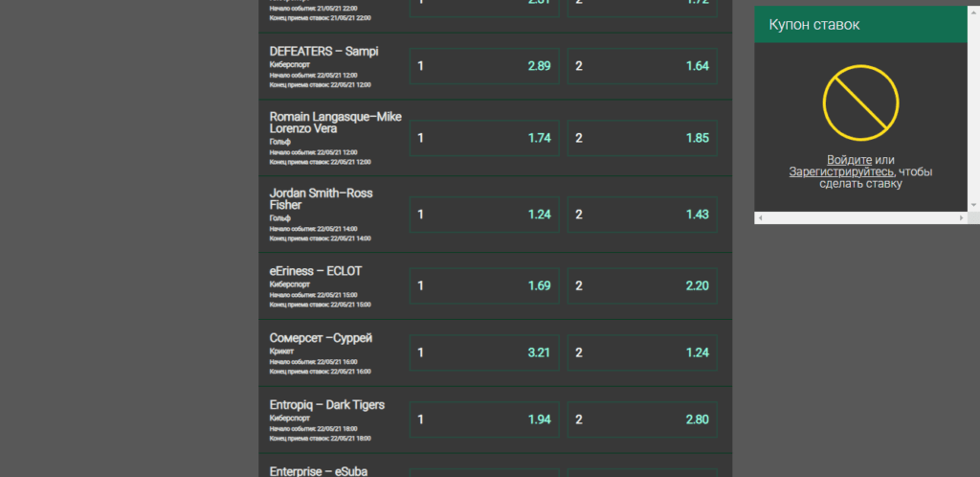Open the DEFEATERS – Sampi event title
Image resolution: width=980 pixels, height=477 pixels.
click(323, 52)
